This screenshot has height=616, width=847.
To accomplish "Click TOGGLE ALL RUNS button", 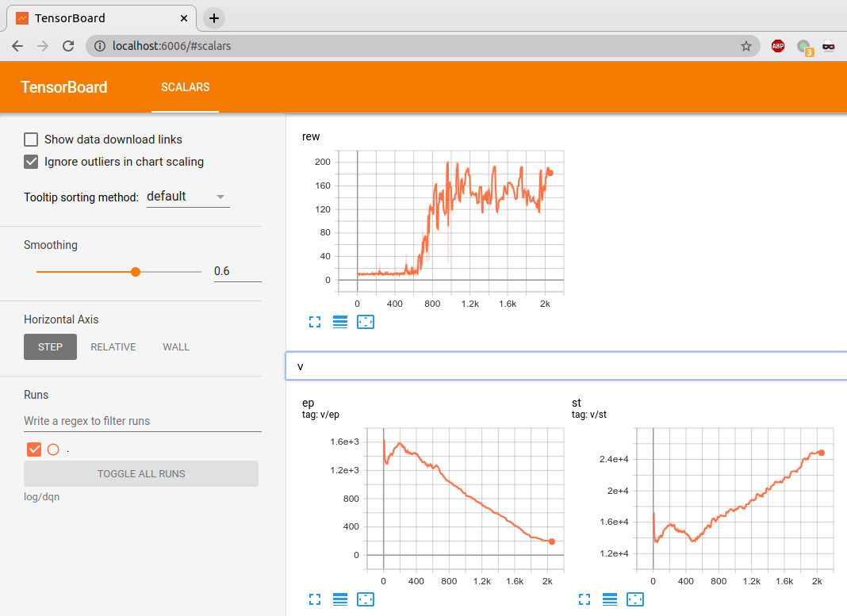I will click(x=141, y=473).
